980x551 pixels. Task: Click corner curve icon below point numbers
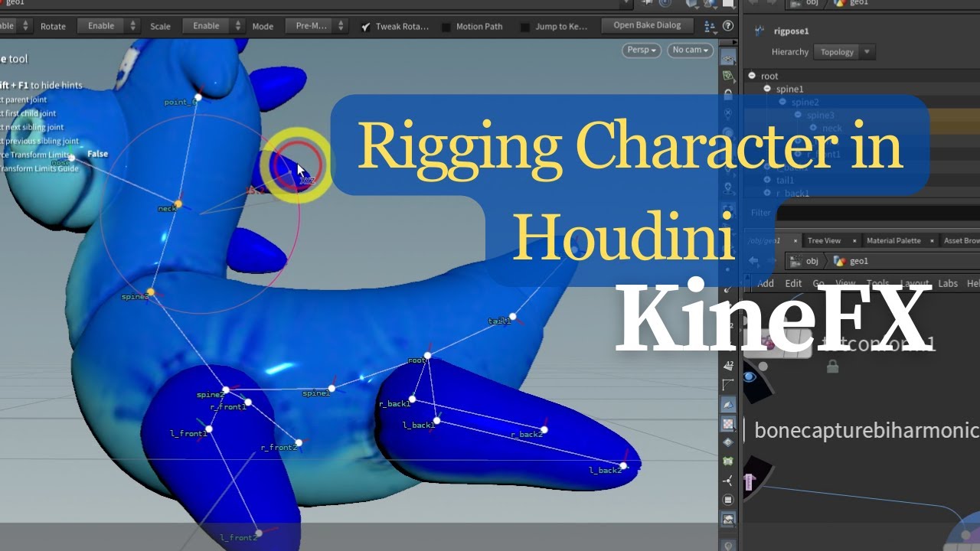[728, 385]
